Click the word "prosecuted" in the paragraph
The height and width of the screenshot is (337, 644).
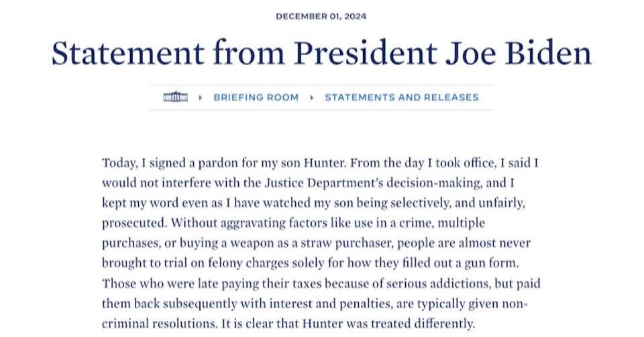pyautogui.click(x=131, y=222)
